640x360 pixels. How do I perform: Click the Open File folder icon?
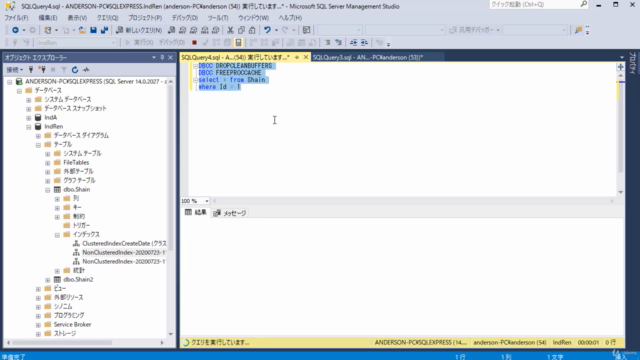[x=82, y=30]
